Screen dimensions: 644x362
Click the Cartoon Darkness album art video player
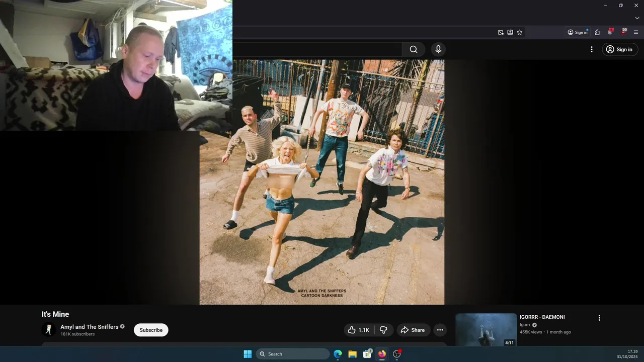[x=322, y=182]
